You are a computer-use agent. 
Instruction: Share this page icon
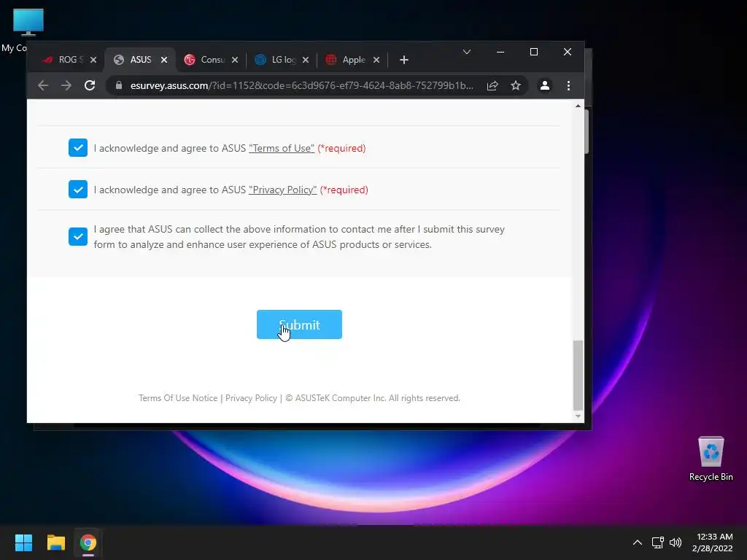492,85
